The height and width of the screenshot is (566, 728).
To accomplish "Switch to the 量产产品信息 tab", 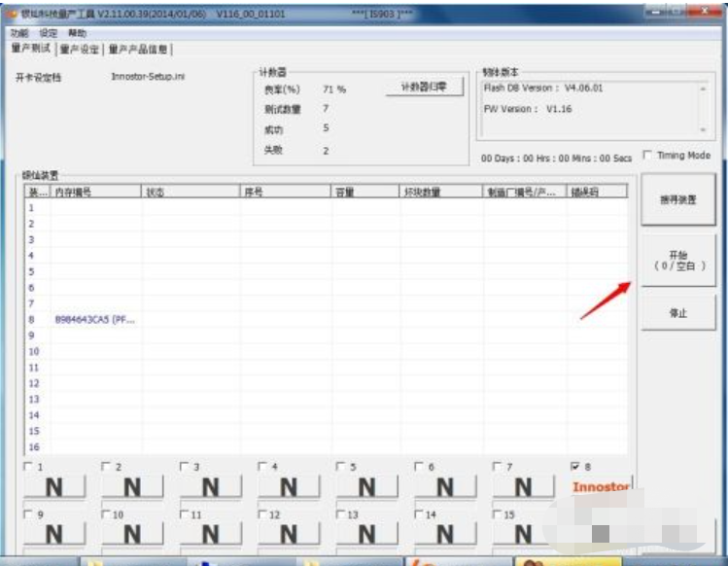I will [x=138, y=50].
